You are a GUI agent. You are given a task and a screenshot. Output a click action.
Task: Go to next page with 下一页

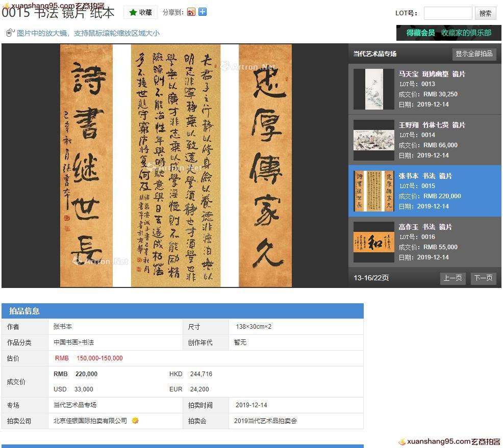coord(484,278)
